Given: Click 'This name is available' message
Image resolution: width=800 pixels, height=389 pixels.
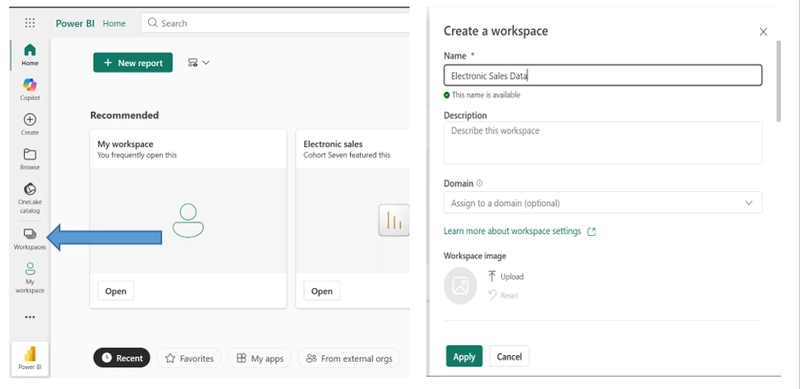Looking at the screenshot, I should 486,95.
